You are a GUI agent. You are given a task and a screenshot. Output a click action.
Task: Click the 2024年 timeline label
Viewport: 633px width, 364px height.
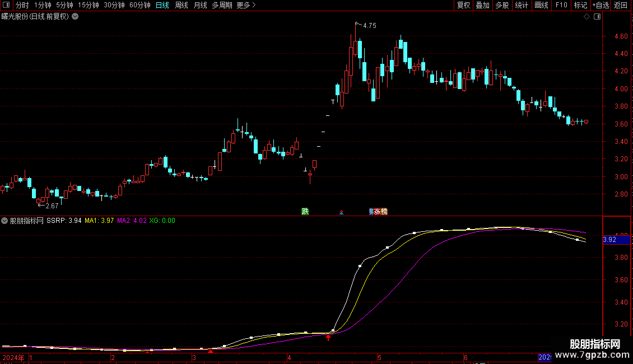13,357
